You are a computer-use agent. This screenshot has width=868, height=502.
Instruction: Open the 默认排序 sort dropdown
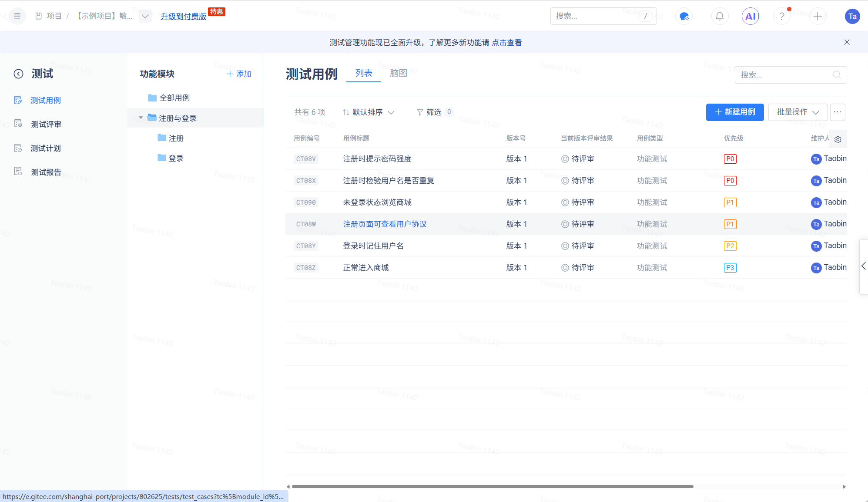369,112
